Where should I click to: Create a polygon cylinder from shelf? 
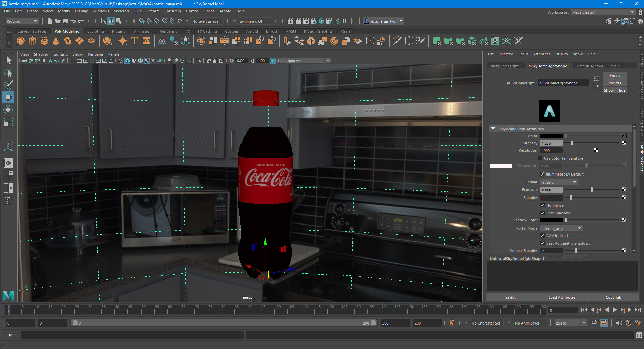[44, 41]
